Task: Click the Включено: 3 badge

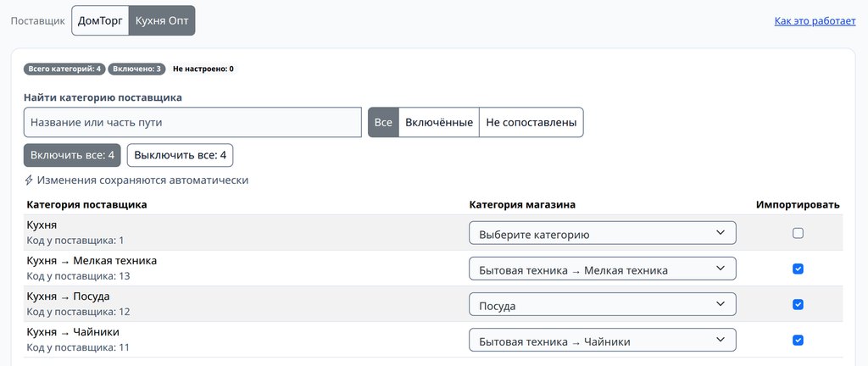Action: (137, 69)
